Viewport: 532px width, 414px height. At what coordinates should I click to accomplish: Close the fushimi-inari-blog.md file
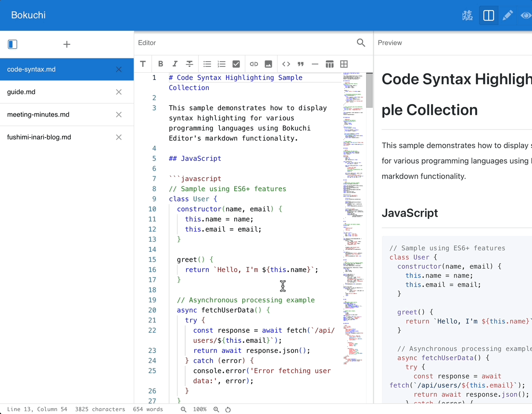tap(119, 137)
